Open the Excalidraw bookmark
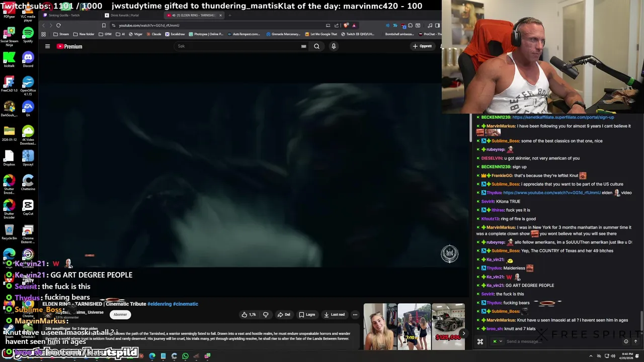The height and width of the screenshot is (362, 644). 175,34
